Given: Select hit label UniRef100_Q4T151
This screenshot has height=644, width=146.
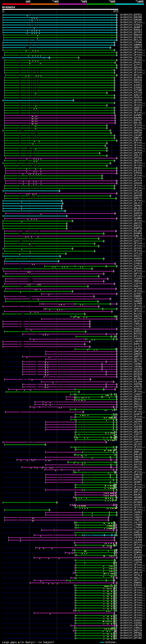Looking at the screenshot, I should (131, 178).
